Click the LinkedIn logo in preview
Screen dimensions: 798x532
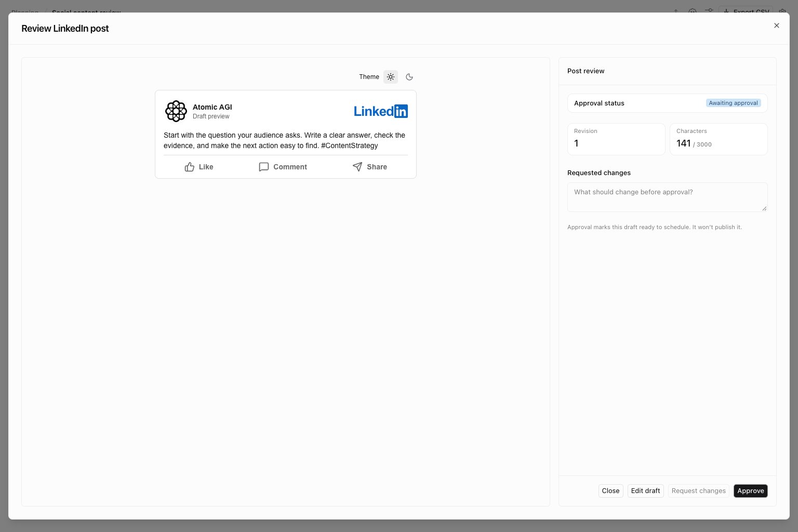click(x=381, y=111)
